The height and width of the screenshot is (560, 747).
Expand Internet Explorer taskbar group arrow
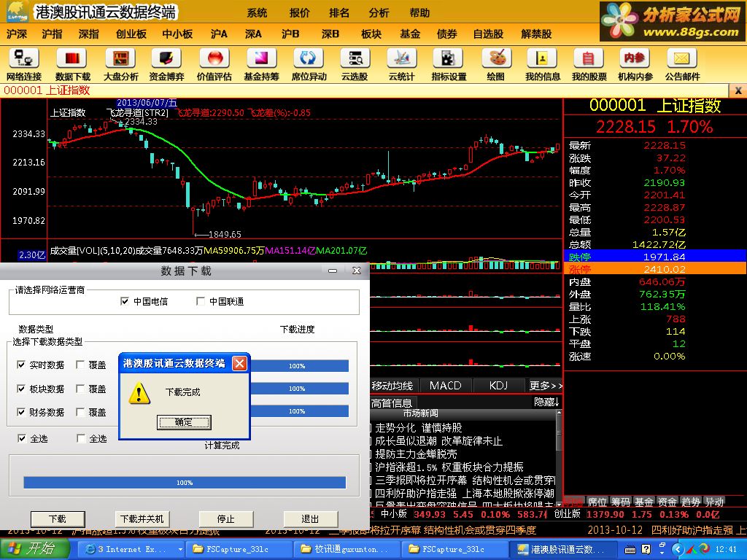pyautogui.click(x=180, y=550)
